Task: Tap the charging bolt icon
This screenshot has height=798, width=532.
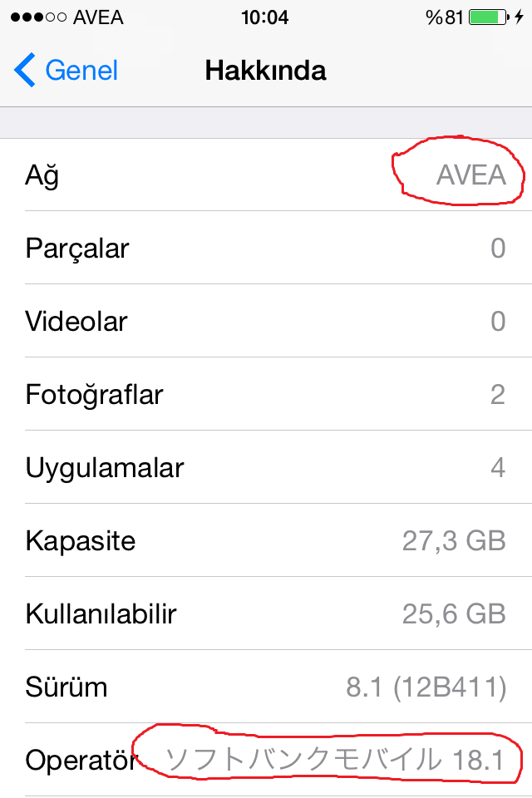Action: click(519, 17)
